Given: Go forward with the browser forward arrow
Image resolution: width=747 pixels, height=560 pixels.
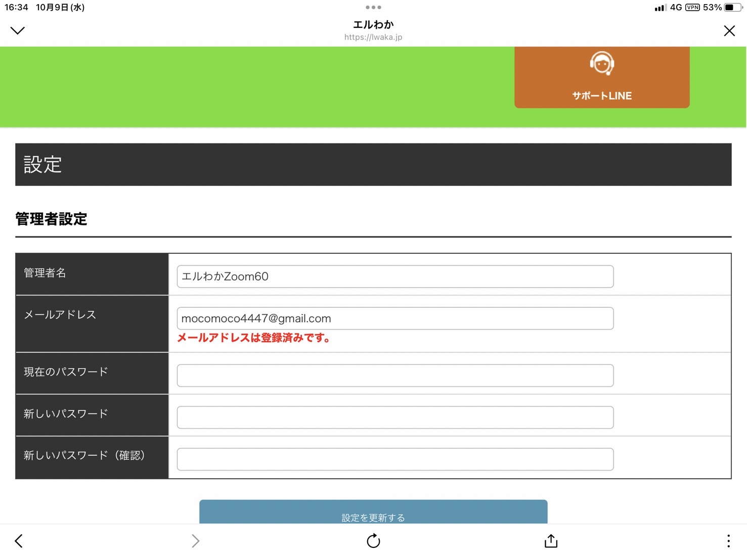Looking at the screenshot, I should [196, 541].
